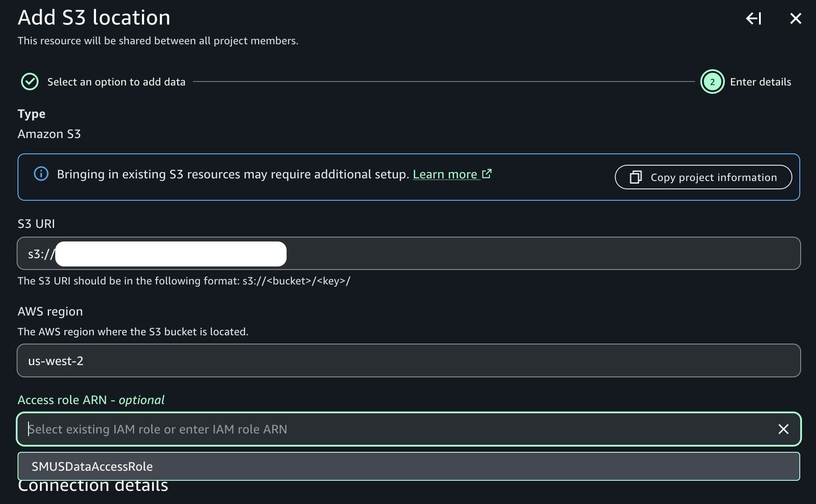This screenshot has height=504, width=816.
Task: Click into the S3 URI input field
Action: click(526, 253)
